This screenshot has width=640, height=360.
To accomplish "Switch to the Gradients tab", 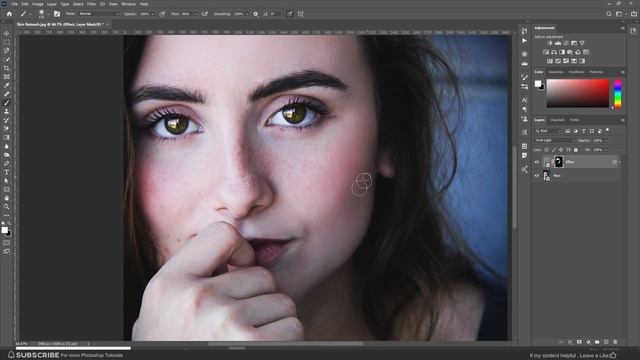I will coord(576,72).
